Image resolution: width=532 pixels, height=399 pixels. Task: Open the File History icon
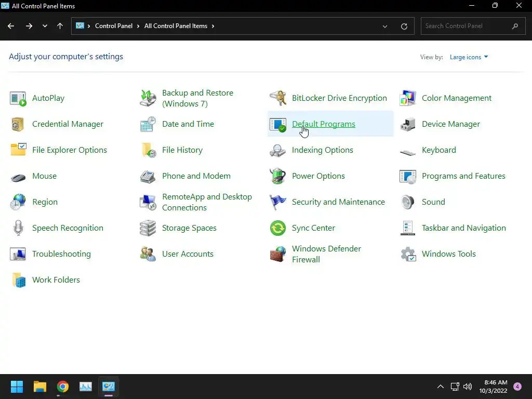(149, 150)
